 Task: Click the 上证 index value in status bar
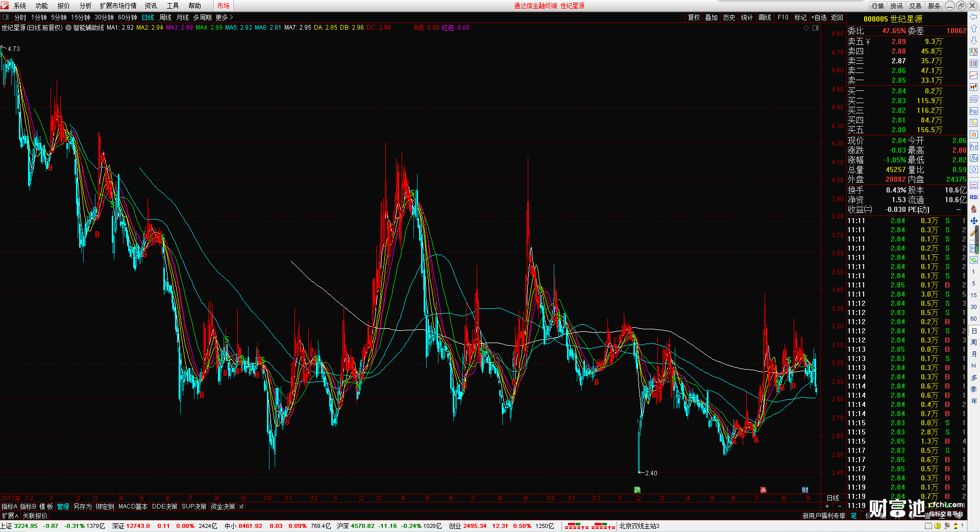coord(26,526)
